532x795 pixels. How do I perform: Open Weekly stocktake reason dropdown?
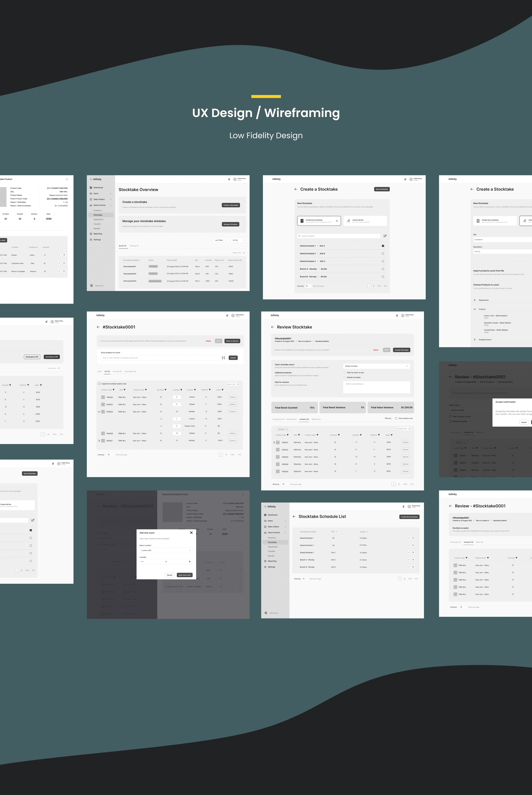[377, 366]
